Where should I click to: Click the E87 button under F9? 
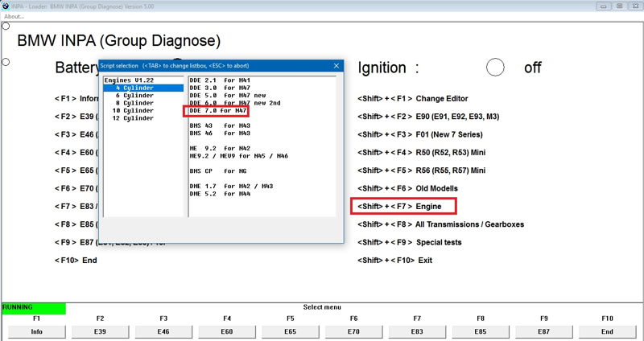tap(543, 331)
